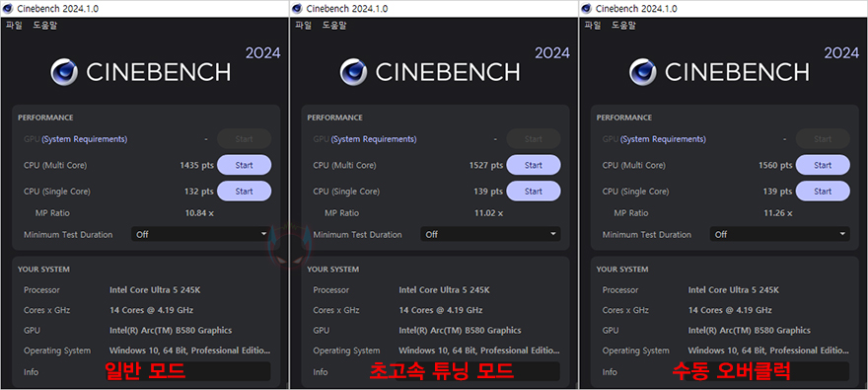Open 도움말 menu in right Cinebench window

[x=623, y=25]
